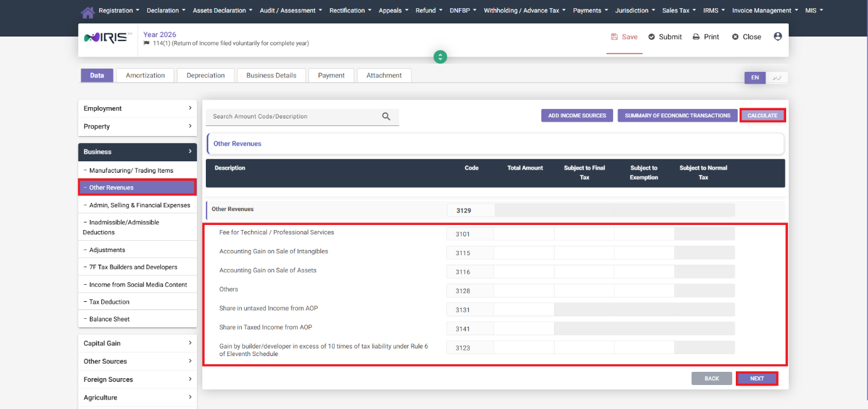Open the Invoice Management dropdown
Image resolution: width=868 pixels, height=409 pixels.
765,11
